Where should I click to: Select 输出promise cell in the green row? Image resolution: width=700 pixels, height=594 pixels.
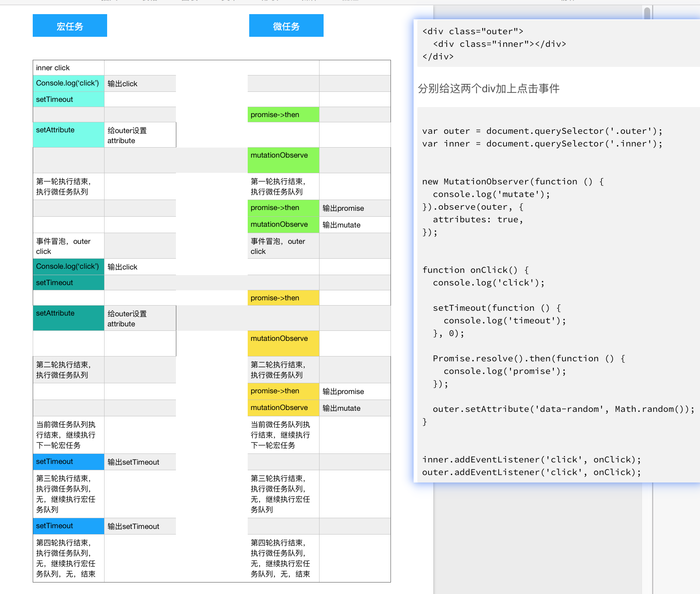(355, 208)
